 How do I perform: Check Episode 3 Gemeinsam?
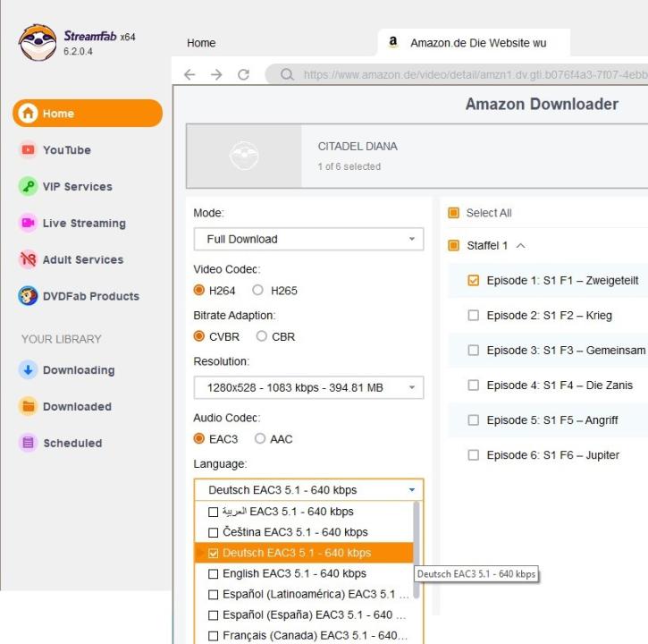[473, 351]
